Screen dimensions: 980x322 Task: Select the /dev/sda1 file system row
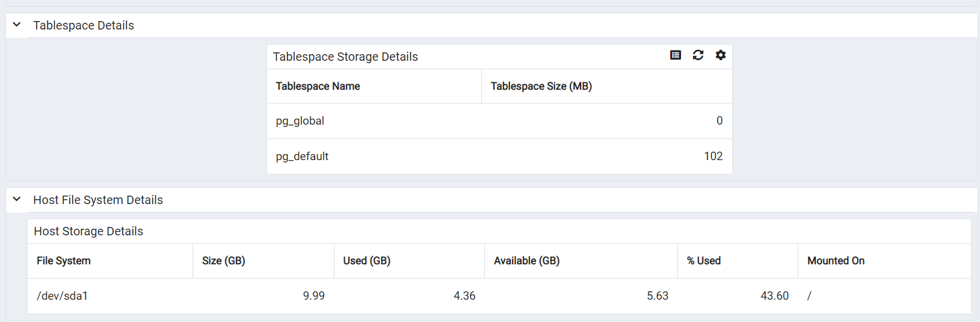click(499, 296)
